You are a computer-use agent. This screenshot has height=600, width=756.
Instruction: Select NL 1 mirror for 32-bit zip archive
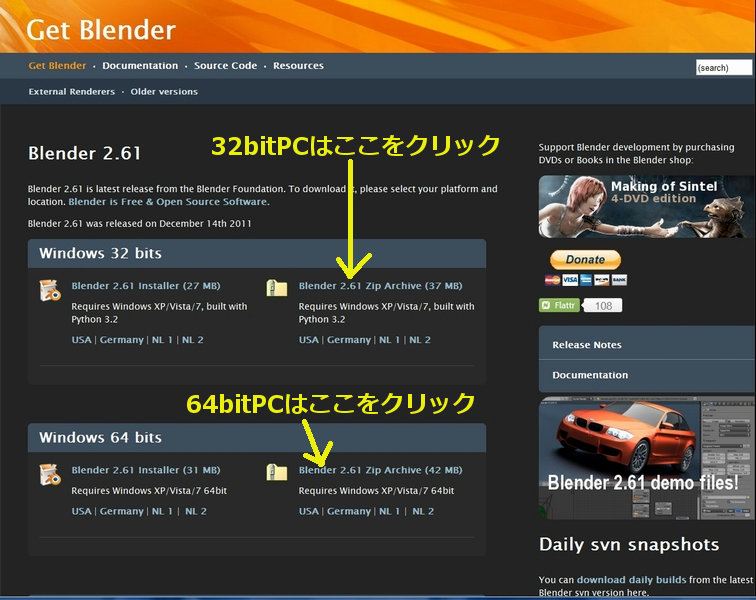[x=389, y=340]
